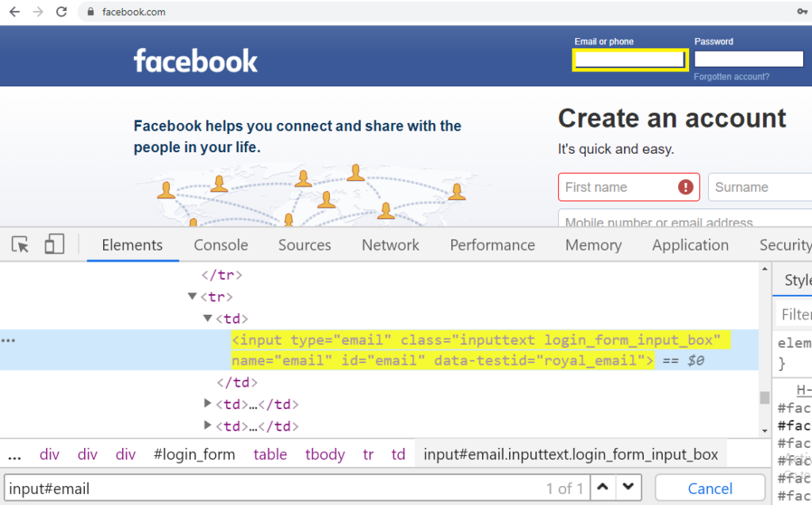Click the browser back arrow

(x=14, y=11)
